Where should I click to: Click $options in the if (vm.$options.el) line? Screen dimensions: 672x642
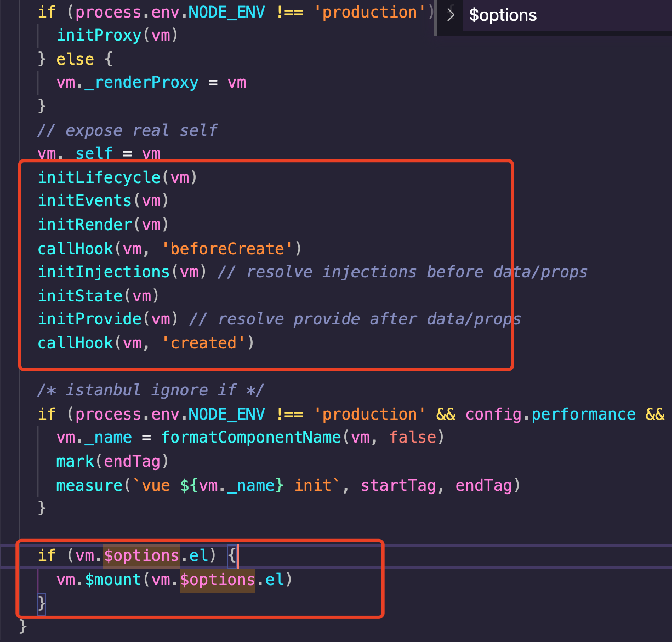tap(141, 555)
